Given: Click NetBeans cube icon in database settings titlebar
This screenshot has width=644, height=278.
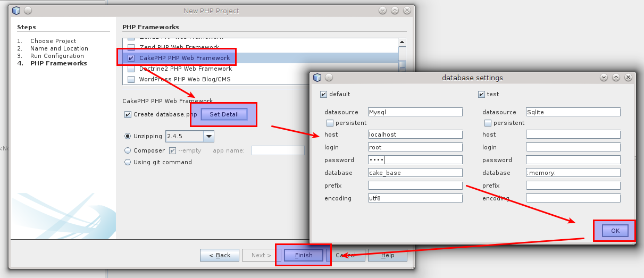Looking at the screenshot, I should [x=317, y=78].
